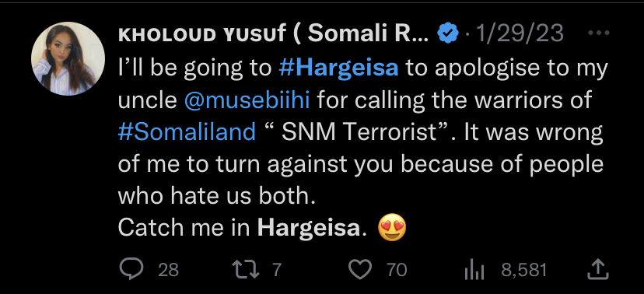Click the 28 replies count
This screenshot has width=644, height=294.
[169, 270]
